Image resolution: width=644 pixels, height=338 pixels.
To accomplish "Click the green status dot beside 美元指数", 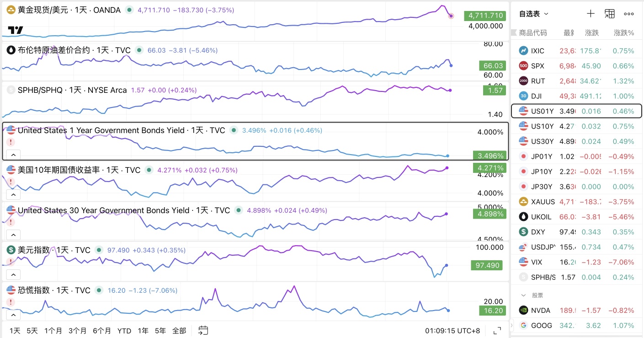I will pos(99,250).
